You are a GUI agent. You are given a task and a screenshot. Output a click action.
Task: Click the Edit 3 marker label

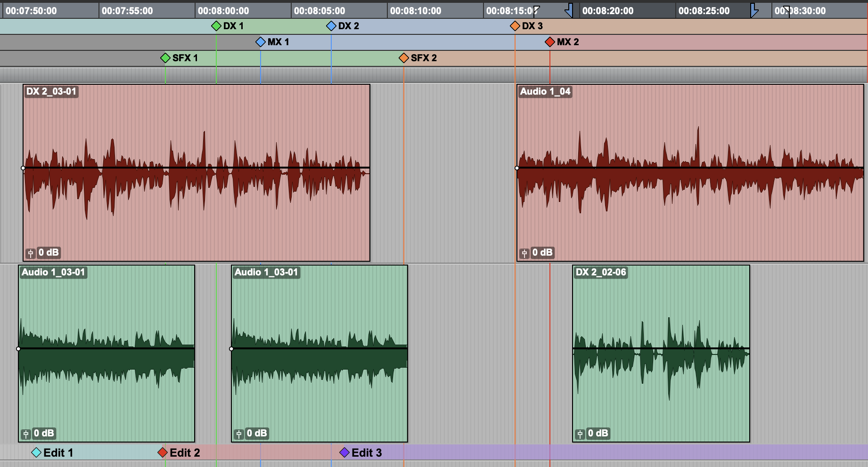[x=367, y=453]
